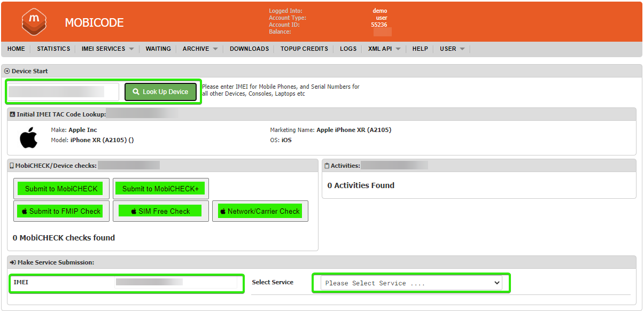Click Submit to MobiCHECK+ button
Viewport: 644px width, 311px height.
coord(161,189)
